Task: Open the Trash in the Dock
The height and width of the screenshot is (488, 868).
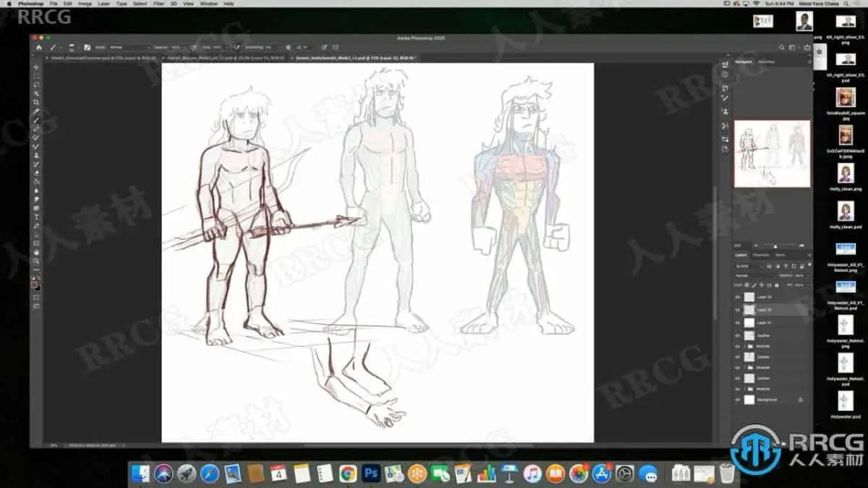Action: pyautogui.click(x=726, y=474)
